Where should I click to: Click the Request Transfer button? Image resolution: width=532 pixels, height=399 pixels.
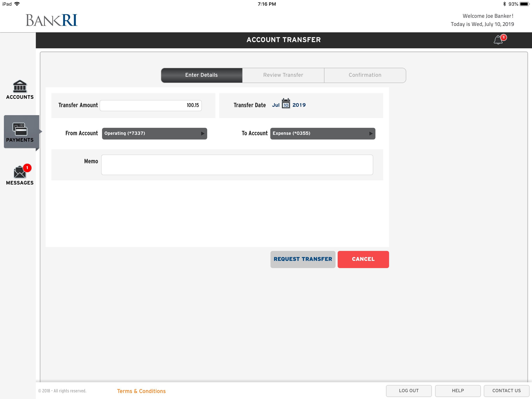pyautogui.click(x=303, y=259)
